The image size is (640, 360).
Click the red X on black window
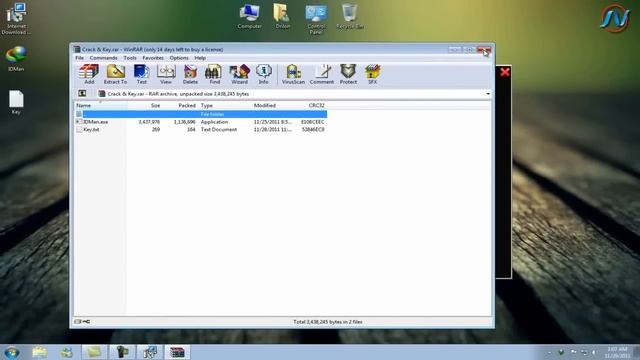pyautogui.click(x=505, y=72)
